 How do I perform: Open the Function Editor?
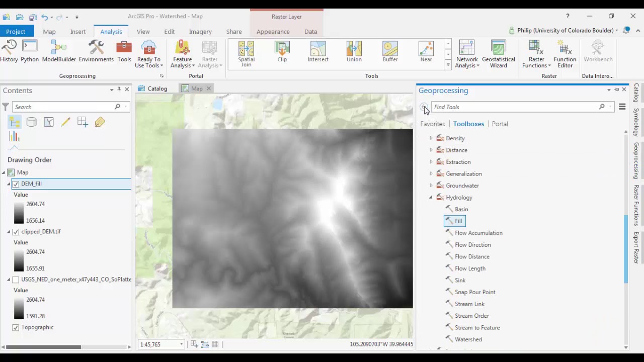click(x=565, y=54)
